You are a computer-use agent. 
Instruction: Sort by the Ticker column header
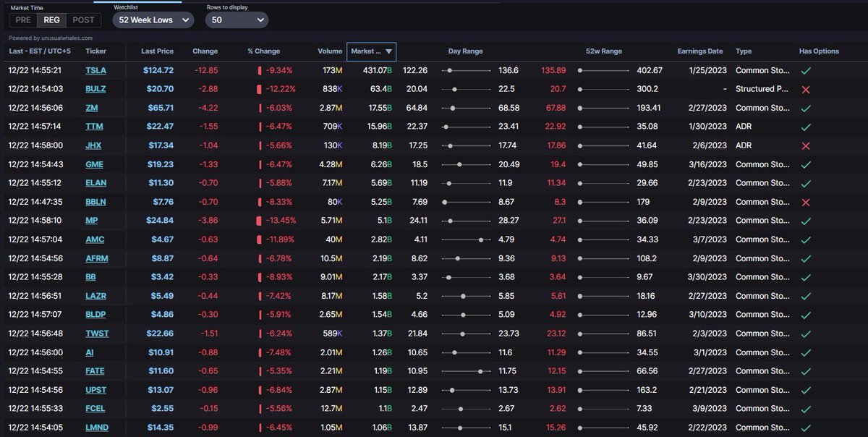pos(95,51)
